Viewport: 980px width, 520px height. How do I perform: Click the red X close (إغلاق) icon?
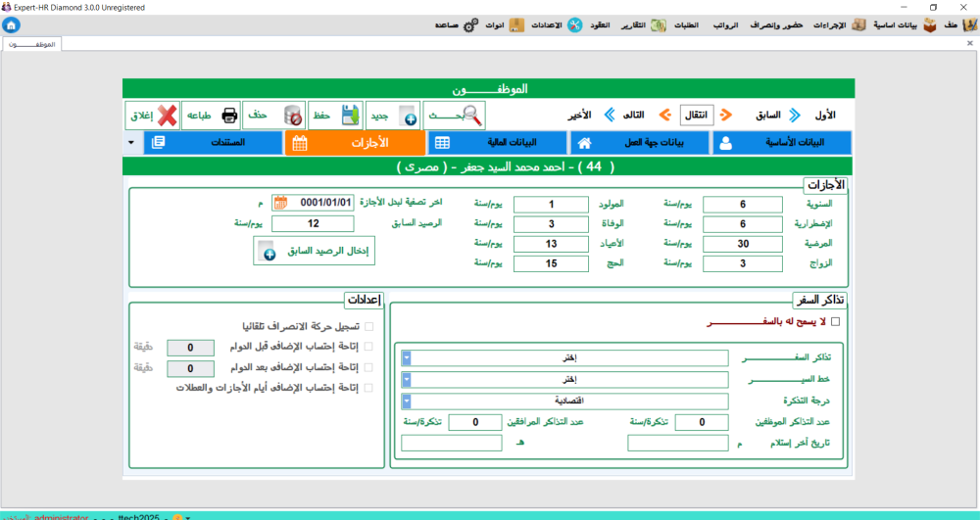[x=168, y=116]
